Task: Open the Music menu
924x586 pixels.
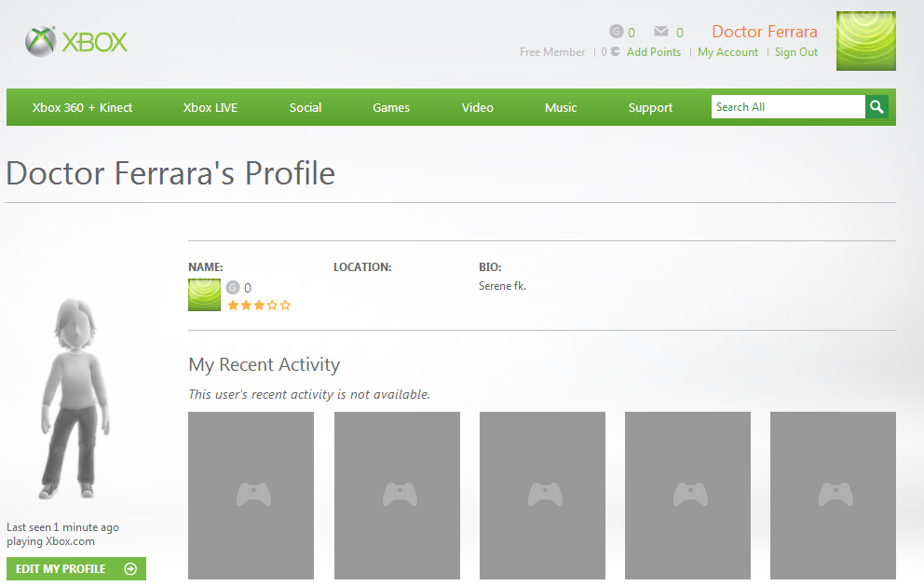Action: (x=561, y=107)
